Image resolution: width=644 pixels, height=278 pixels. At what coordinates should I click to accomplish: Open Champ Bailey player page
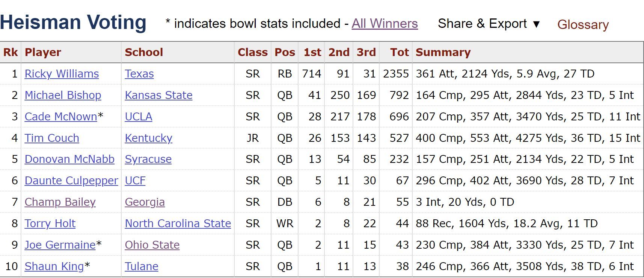click(60, 202)
